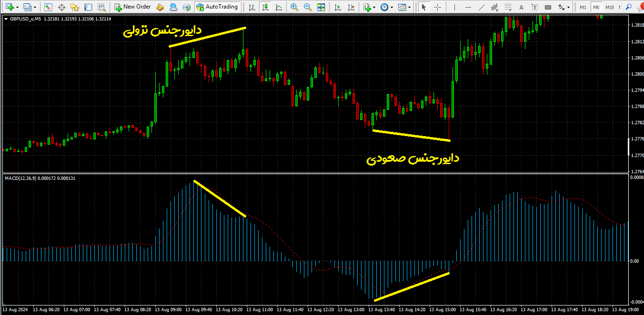Toggle chart shift from right edge
644x315 pixels.
[352, 7]
